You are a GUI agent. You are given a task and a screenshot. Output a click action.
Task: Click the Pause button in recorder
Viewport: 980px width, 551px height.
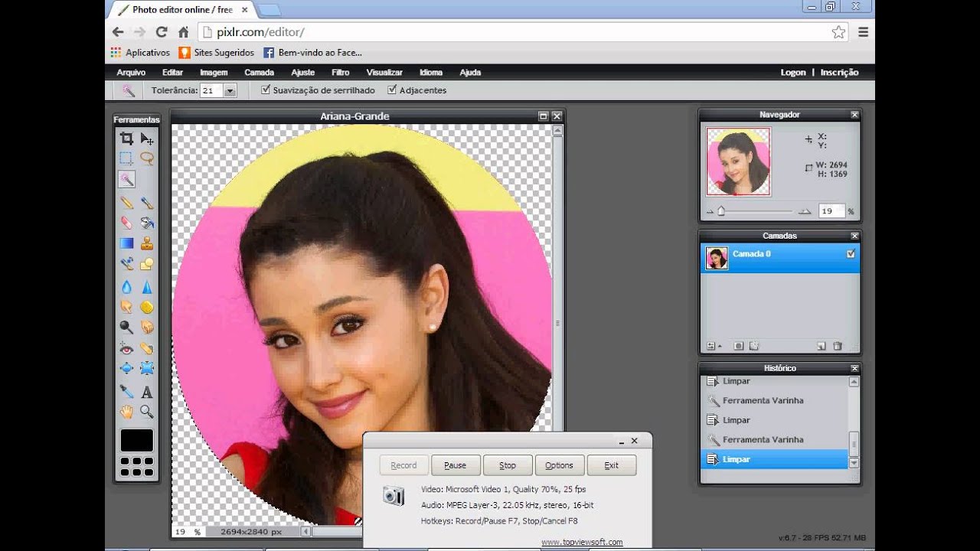click(456, 465)
